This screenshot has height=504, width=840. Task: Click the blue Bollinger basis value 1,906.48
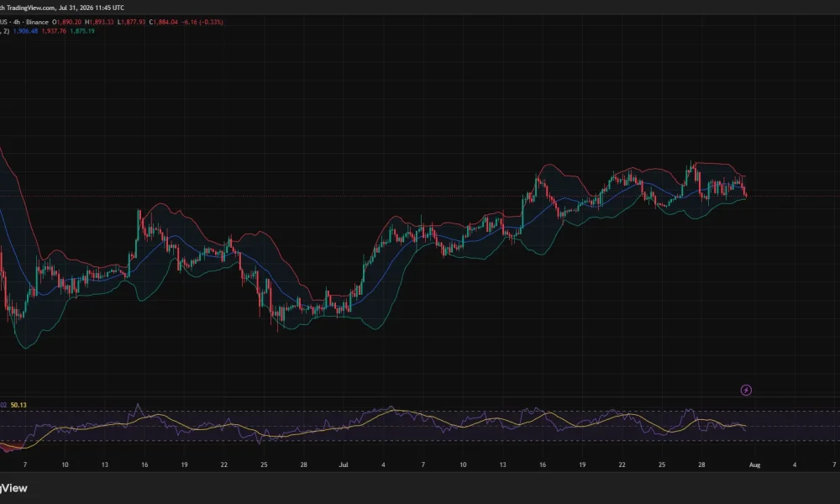coord(25,31)
